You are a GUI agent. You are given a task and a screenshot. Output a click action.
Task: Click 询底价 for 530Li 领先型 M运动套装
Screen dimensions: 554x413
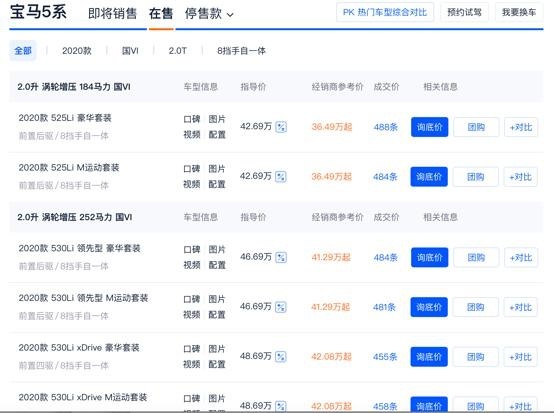tap(429, 307)
